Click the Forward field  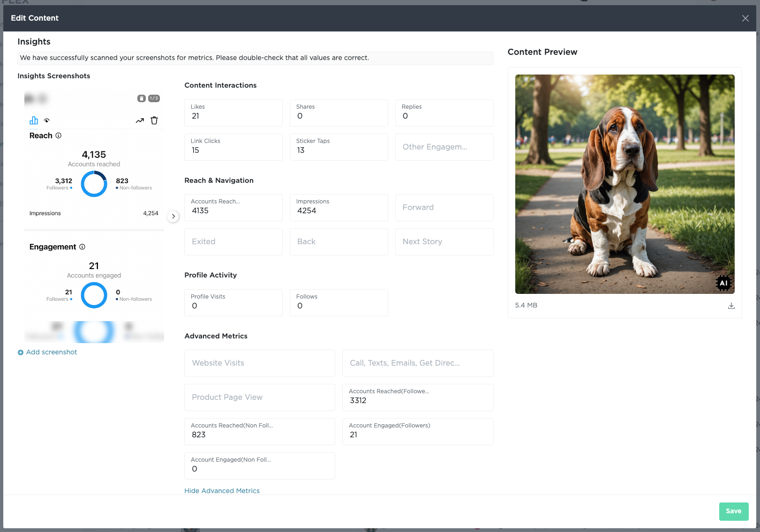(444, 208)
